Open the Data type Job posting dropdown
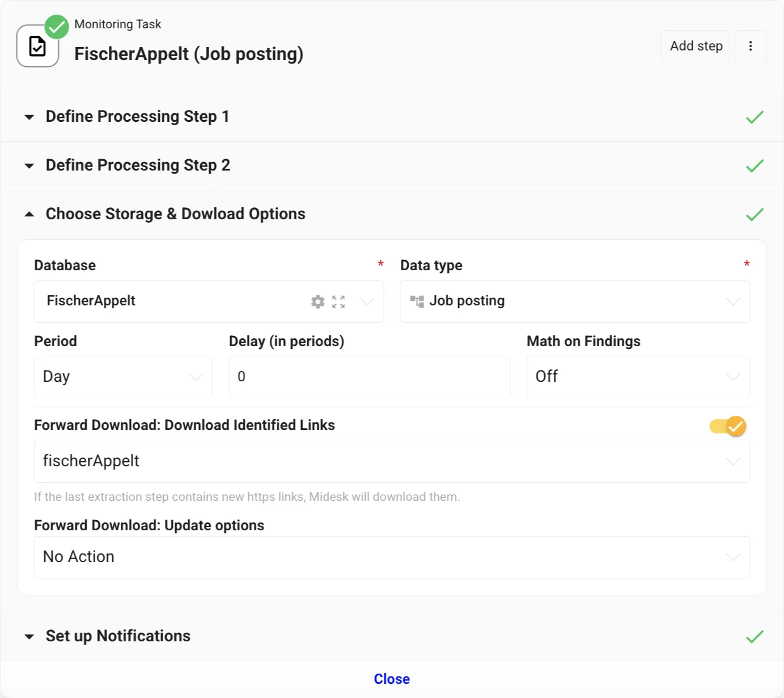 click(575, 302)
